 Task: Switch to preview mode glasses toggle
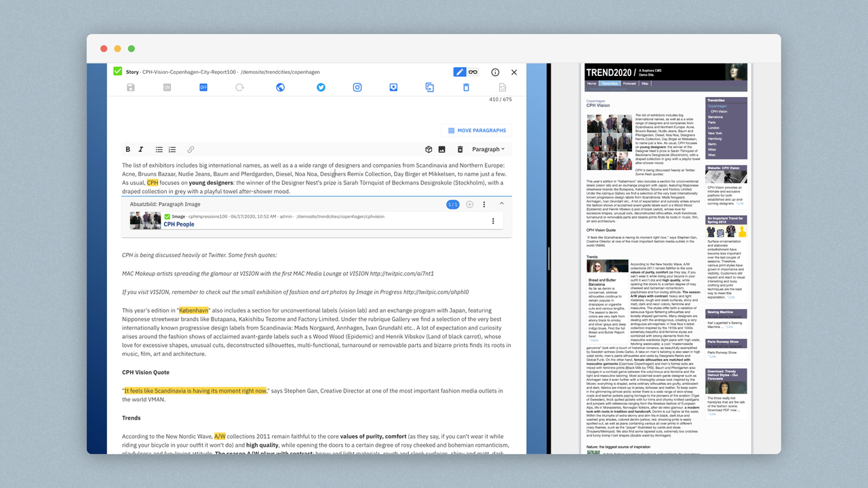[x=473, y=72]
